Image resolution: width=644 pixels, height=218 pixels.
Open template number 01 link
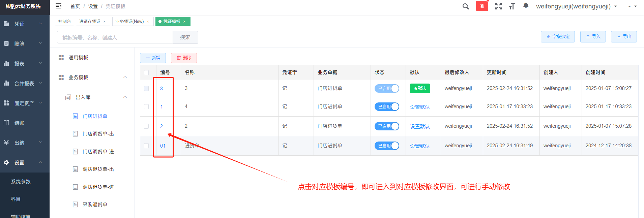(163, 146)
